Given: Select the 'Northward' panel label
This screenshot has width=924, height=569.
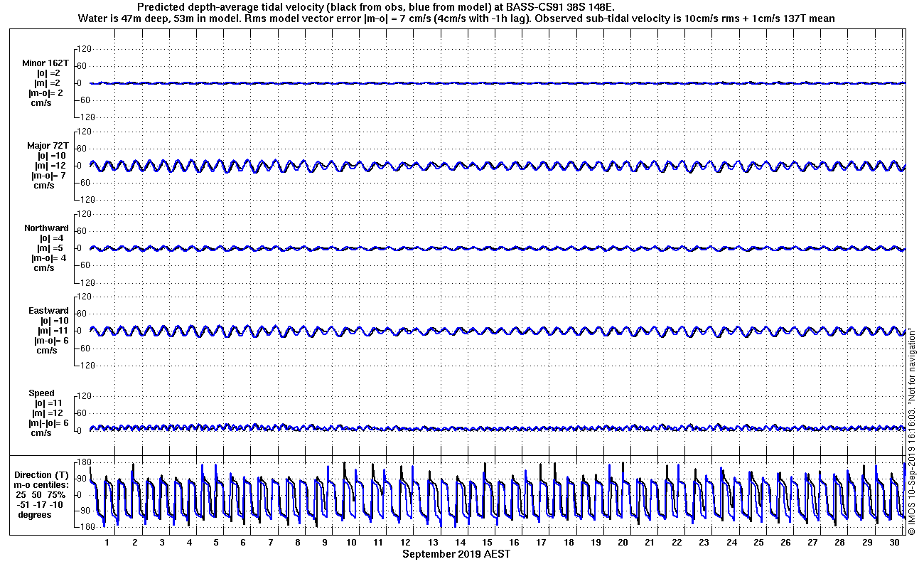Looking at the screenshot, I should (x=46, y=228).
